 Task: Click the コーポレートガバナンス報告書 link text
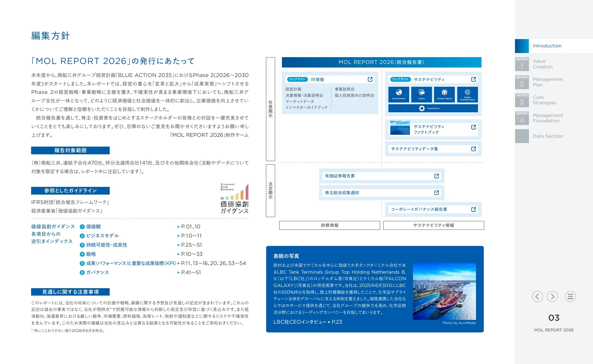[419, 209]
